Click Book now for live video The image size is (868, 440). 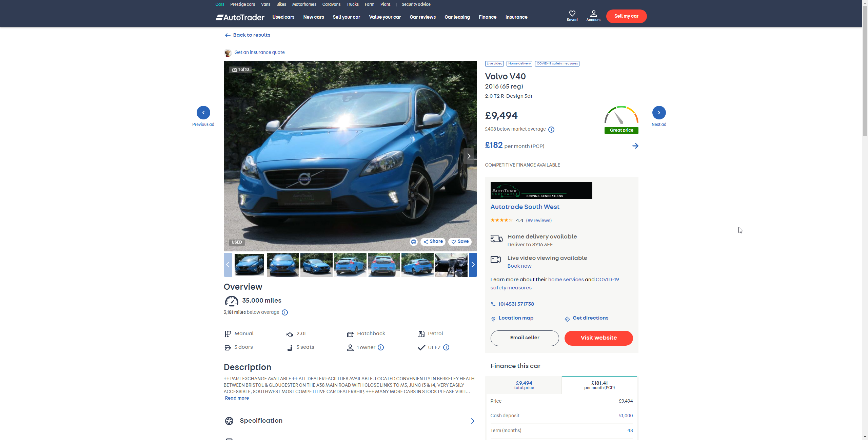point(519,266)
